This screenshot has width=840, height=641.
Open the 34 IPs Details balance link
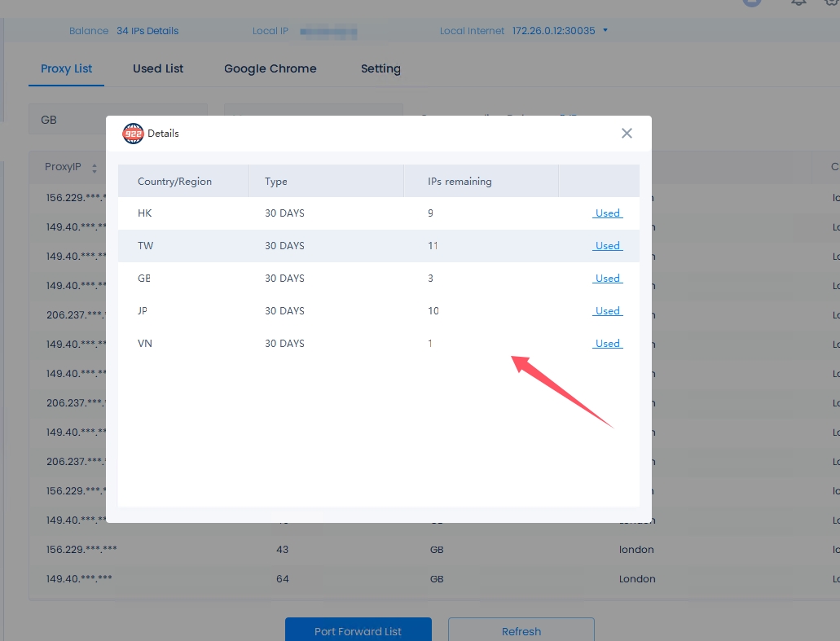(x=147, y=31)
